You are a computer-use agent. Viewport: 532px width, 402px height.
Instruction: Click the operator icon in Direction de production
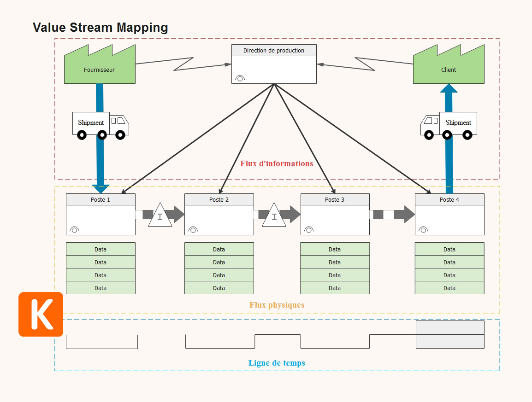point(240,78)
